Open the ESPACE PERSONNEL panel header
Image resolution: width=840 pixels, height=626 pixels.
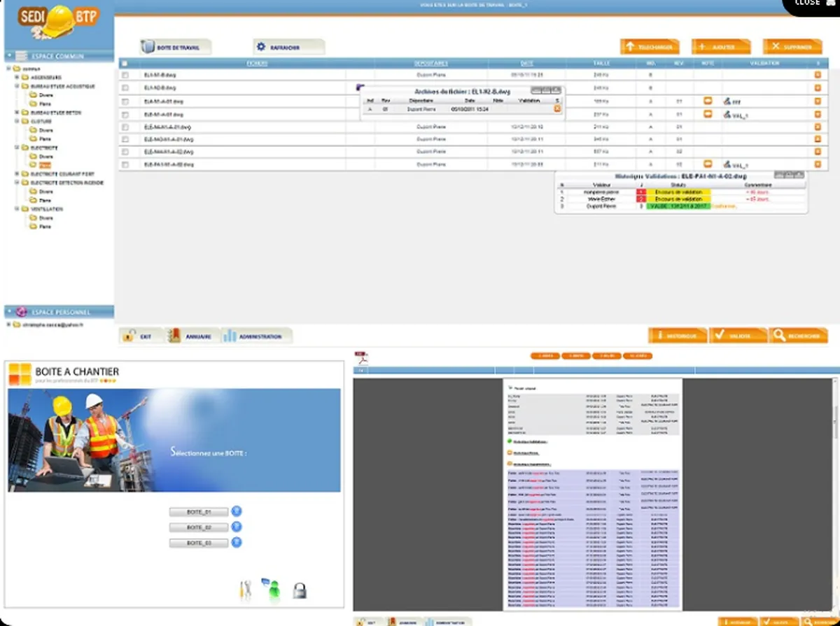tap(59, 312)
